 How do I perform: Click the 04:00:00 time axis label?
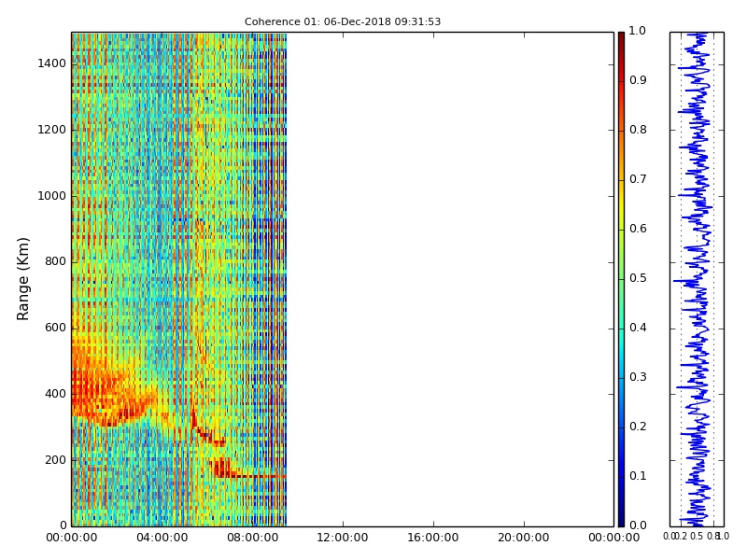pyautogui.click(x=162, y=538)
